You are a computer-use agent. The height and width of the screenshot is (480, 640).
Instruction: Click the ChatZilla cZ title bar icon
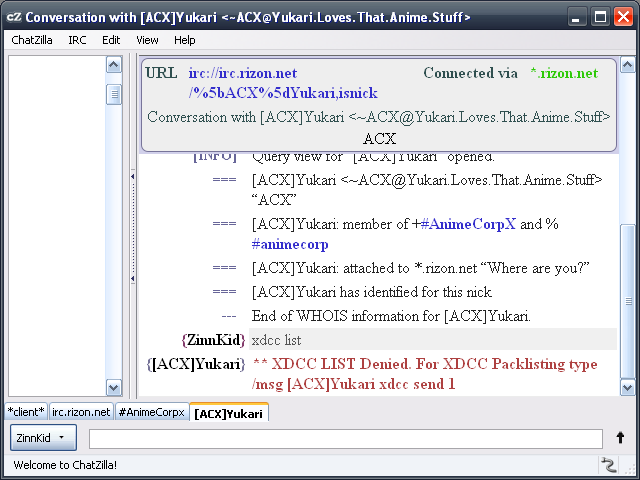click(x=12, y=17)
